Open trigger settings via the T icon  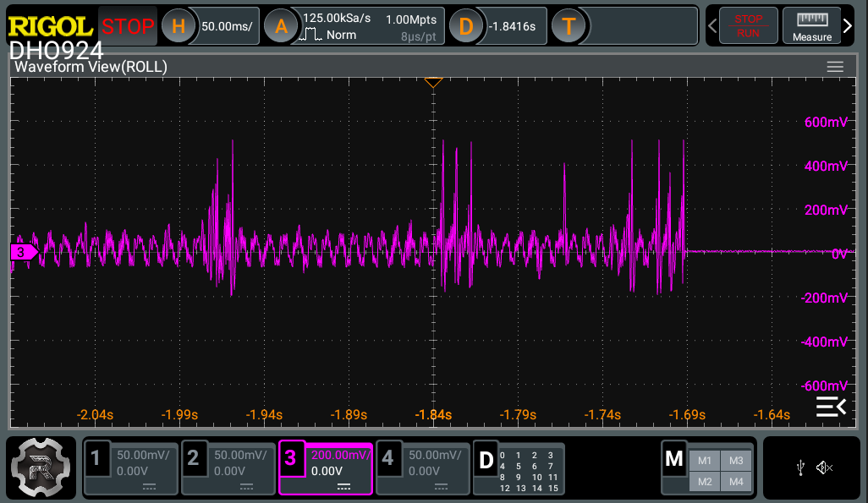tap(569, 25)
